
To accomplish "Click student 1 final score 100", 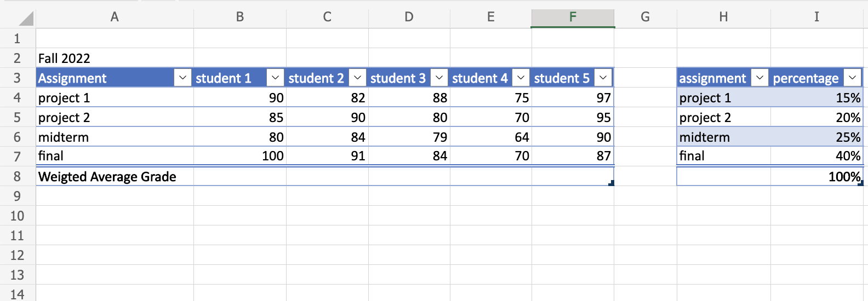I will tap(240, 156).
